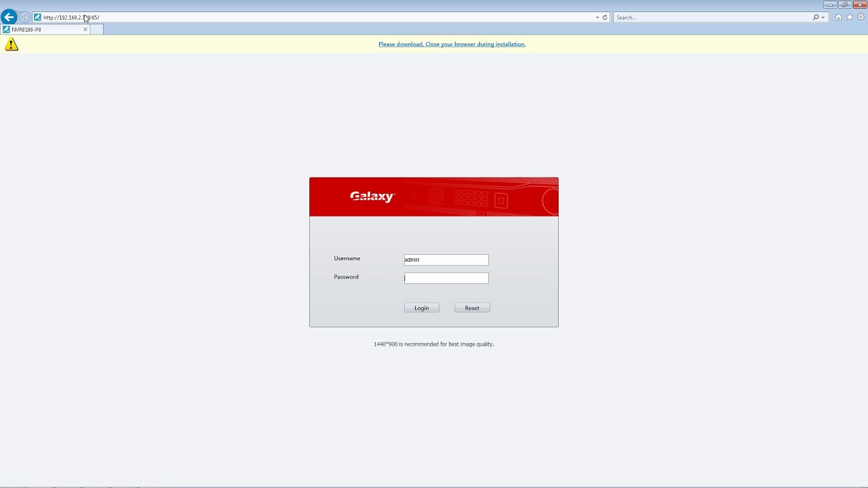Screen dimensions: 868x488
Task: Restore down the browser window
Action: point(845,5)
